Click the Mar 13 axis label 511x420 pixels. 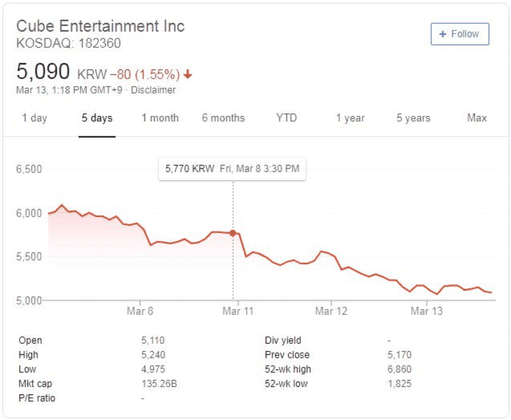427,311
